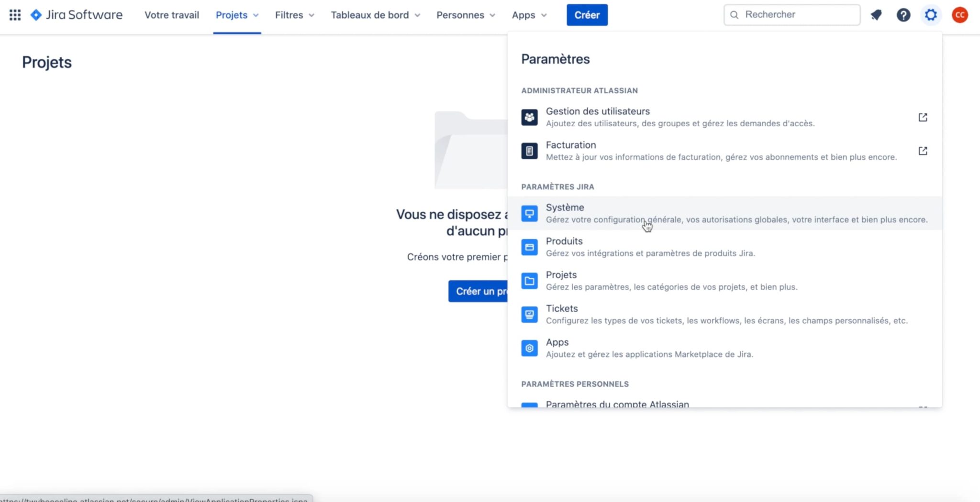Open Facturation settings entry
Viewport: 980px width, 502px height.
click(x=724, y=151)
